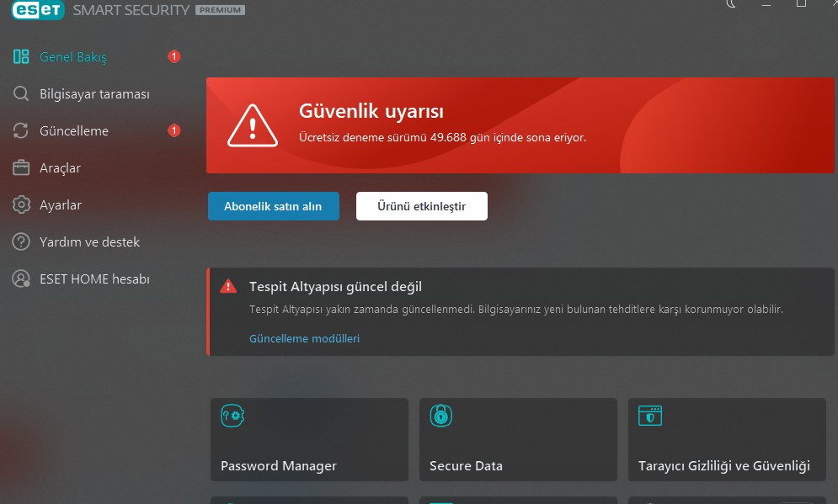Click the Password Manager tile icon
Viewport: 838px width, 504px height.
click(232, 415)
